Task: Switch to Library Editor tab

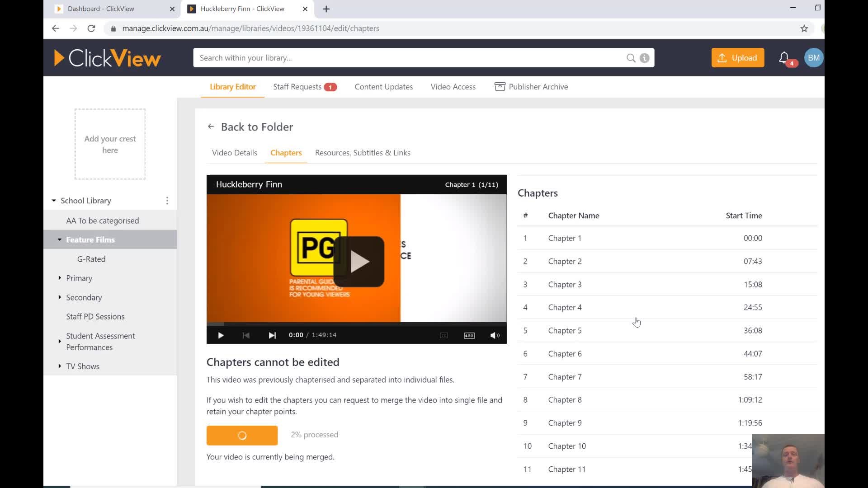Action: click(x=233, y=87)
